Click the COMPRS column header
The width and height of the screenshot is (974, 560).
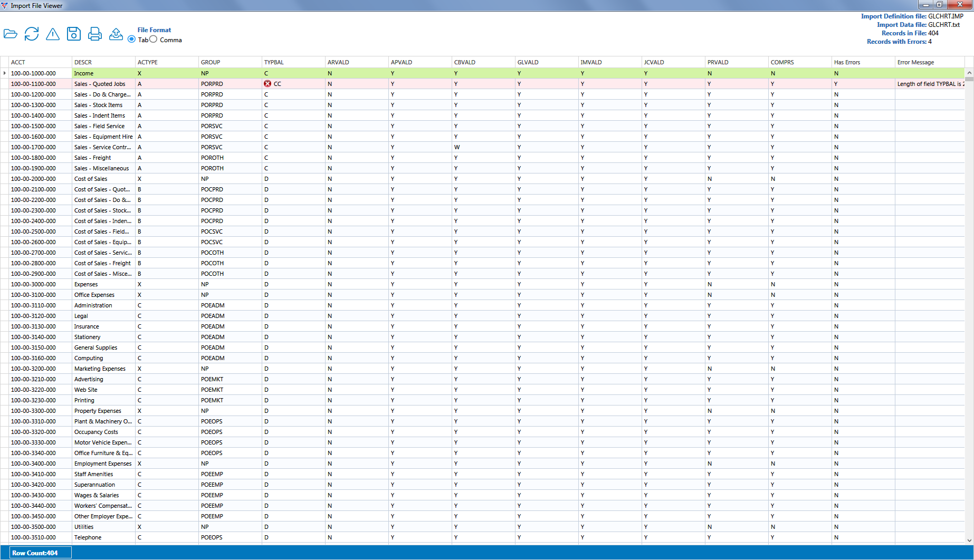(x=800, y=62)
